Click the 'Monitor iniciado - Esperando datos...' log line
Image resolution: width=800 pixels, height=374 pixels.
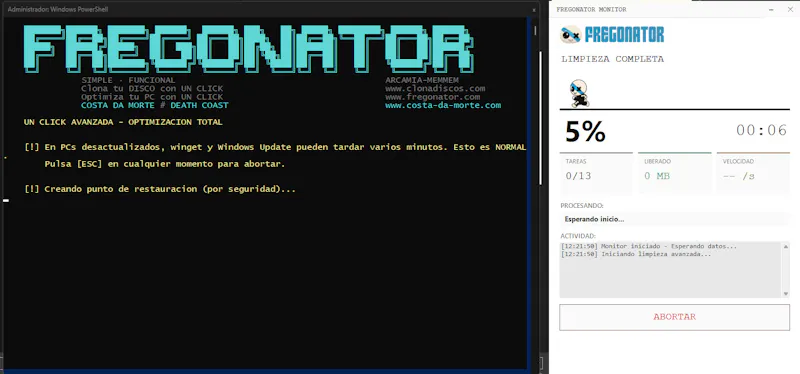[x=648, y=246]
